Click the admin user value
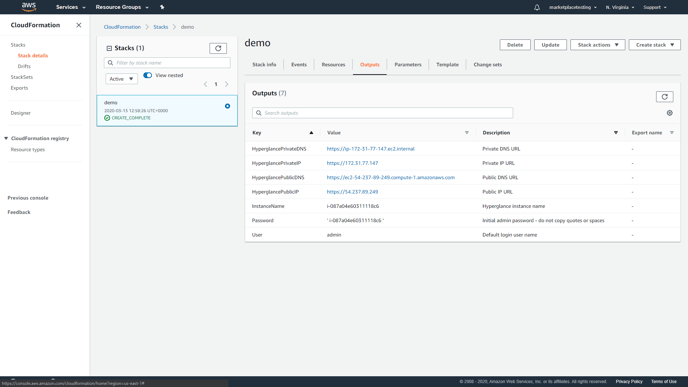Image resolution: width=688 pixels, height=387 pixels. [x=334, y=235]
